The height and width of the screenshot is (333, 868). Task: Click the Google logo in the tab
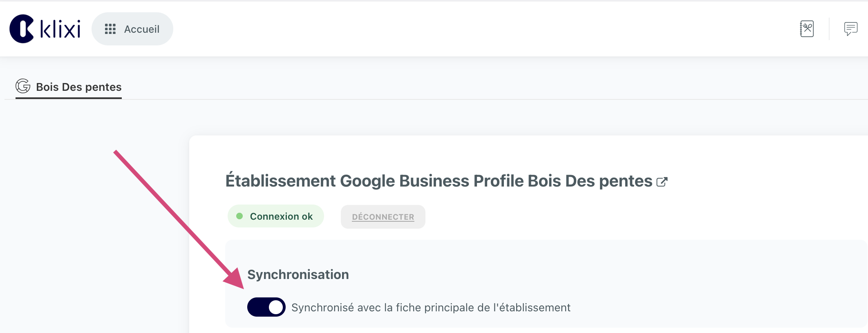coord(23,86)
